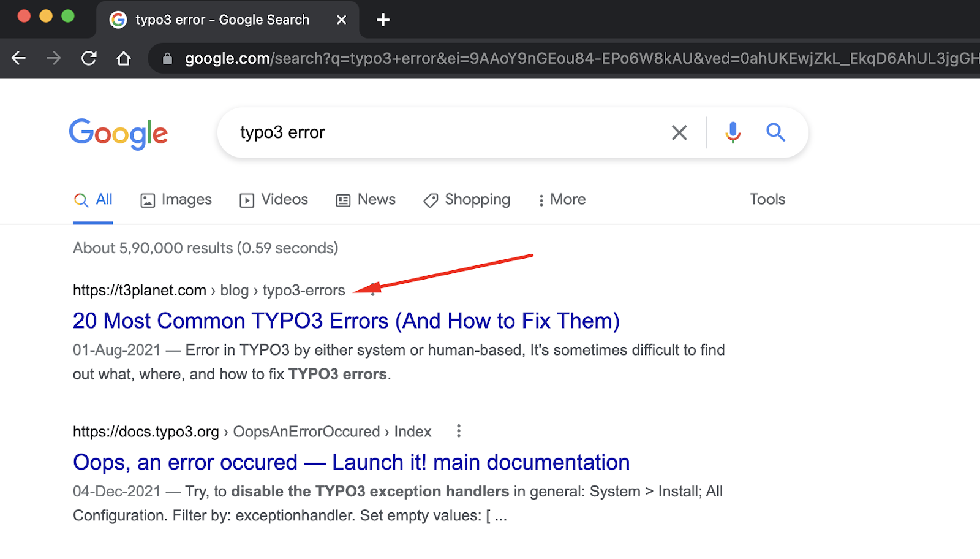Screen dimensions: 980x559
Task: Open a new browser tab with the plus button
Action: point(383,19)
